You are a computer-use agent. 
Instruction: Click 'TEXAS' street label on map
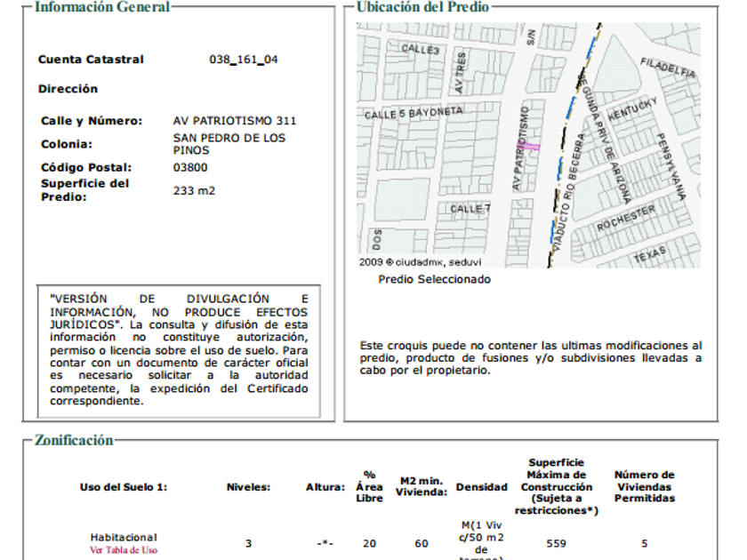tap(650, 254)
